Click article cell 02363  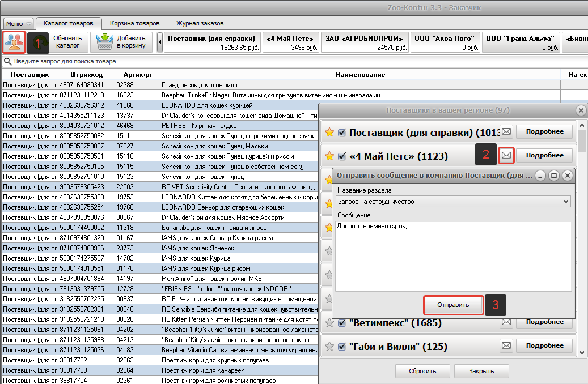click(137, 360)
